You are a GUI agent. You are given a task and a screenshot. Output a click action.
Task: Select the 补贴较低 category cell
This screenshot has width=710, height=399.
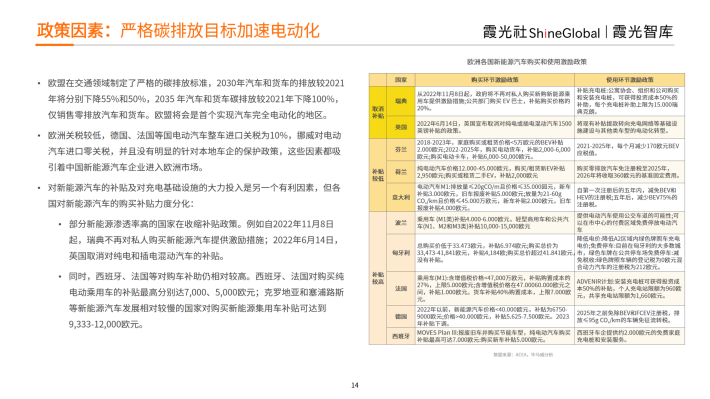coord(378,175)
